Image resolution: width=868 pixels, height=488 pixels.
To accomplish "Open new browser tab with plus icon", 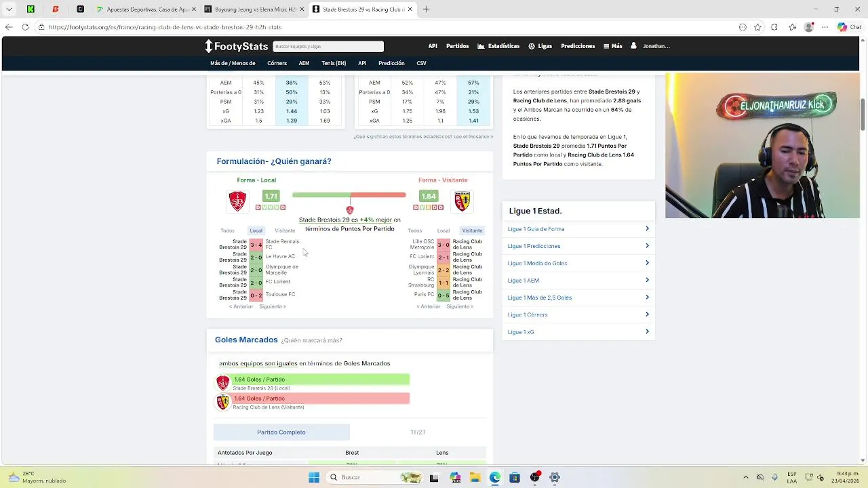I will (426, 9).
